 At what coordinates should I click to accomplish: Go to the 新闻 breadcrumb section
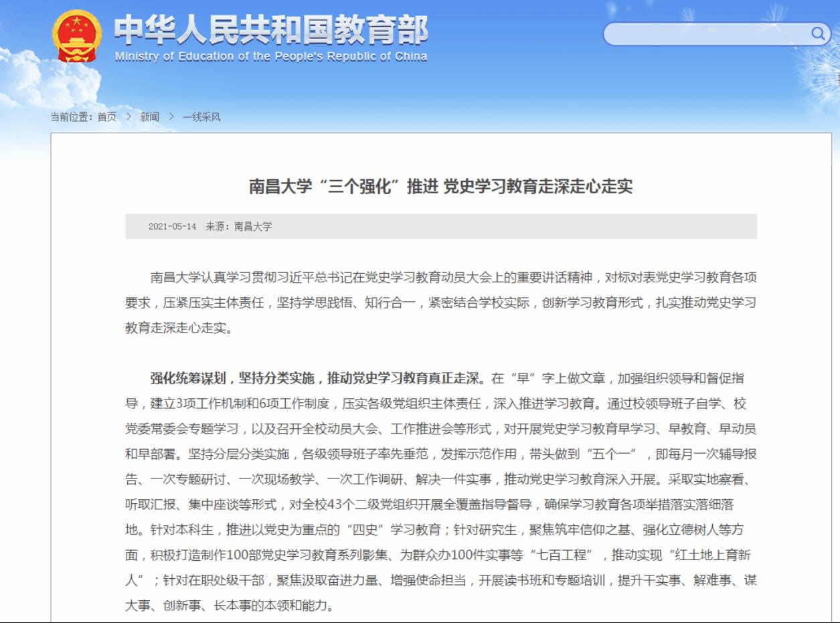pyautogui.click(x=149, y=117)
